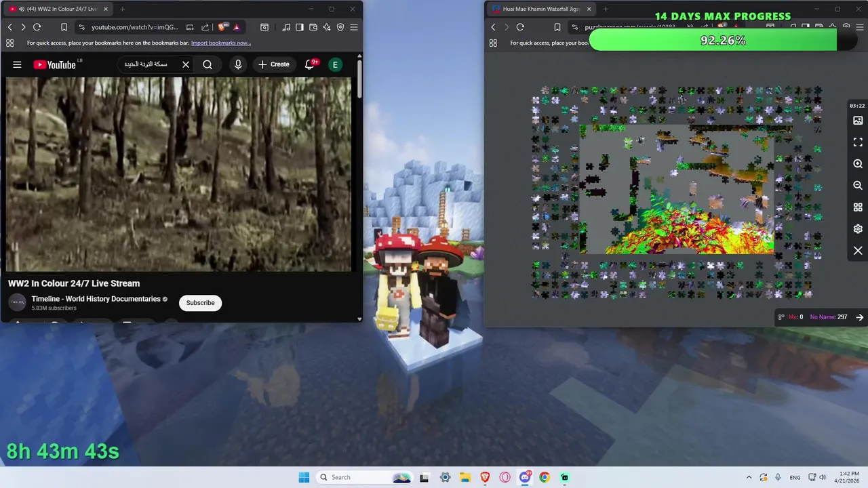Close the WW2 In Colour tab
868x488 pixels.
(x=105, y=9)
